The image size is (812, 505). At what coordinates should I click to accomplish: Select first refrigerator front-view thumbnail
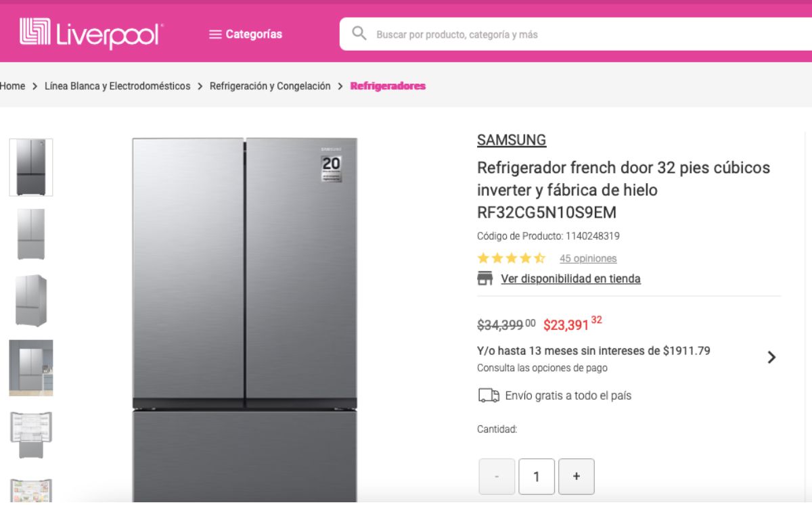[x=31, y=167]
